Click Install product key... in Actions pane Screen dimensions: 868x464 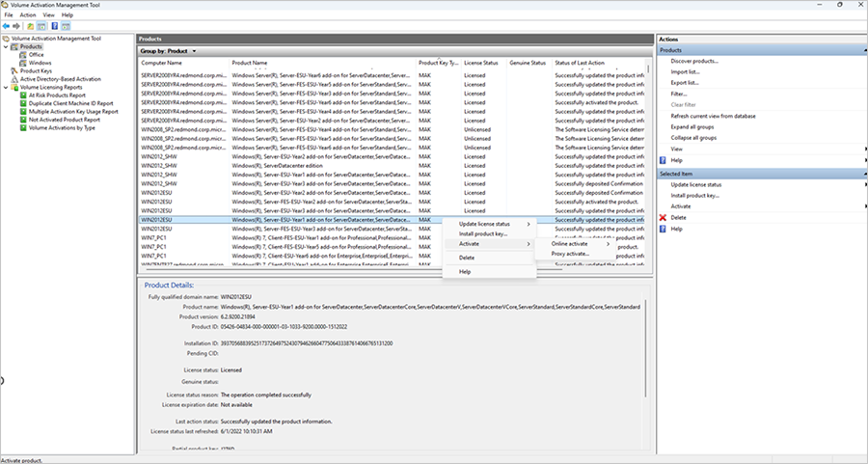pos(695,196)
